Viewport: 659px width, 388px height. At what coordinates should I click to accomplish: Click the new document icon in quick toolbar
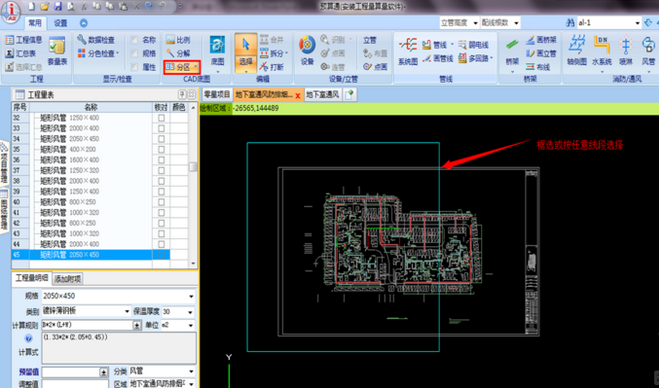(x=32, y=6)
